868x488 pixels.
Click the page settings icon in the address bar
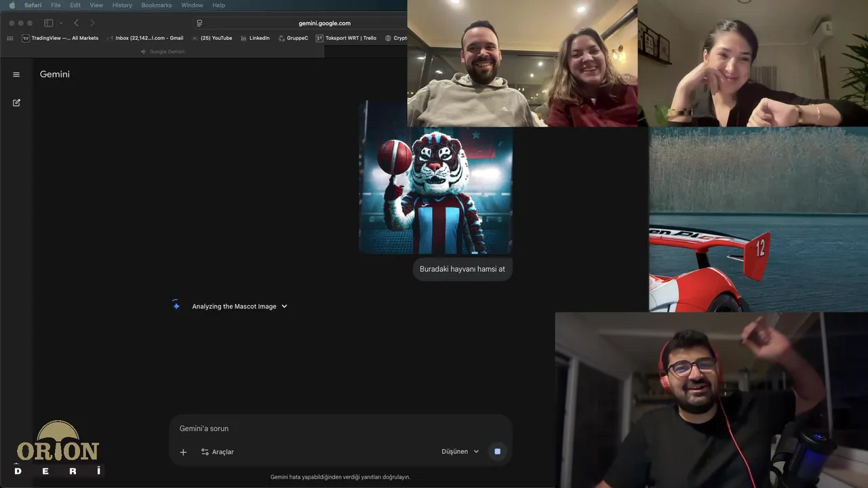[x=199, y=23]
